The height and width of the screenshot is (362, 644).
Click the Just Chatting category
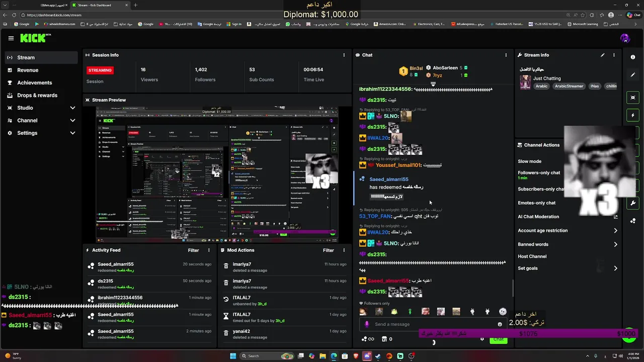click(x=547, y=78)
